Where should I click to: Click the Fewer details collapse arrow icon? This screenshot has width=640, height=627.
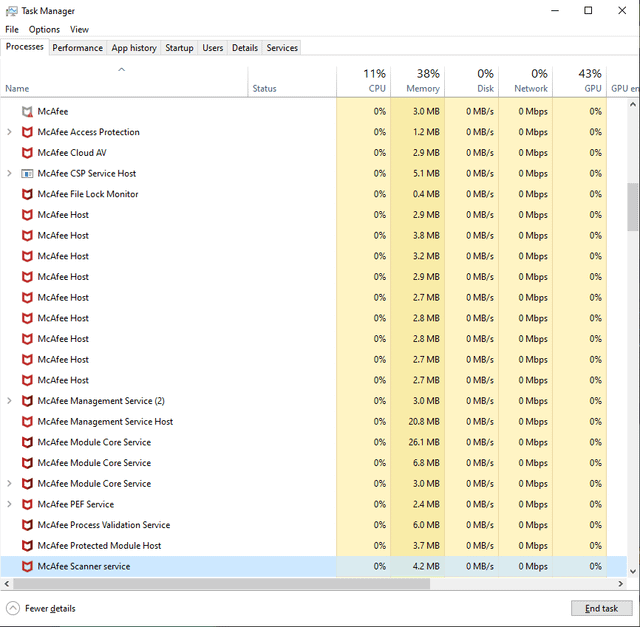click(13, 608)
